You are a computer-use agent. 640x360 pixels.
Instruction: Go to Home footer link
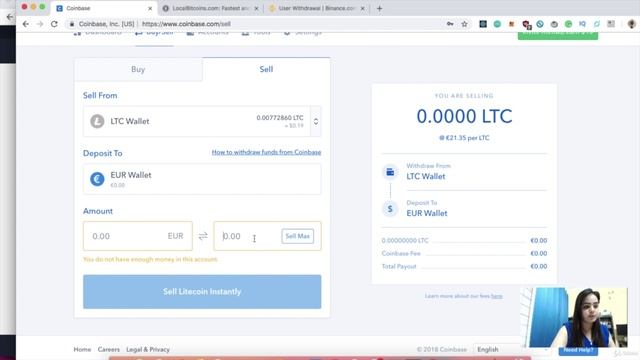click(82, 349)
